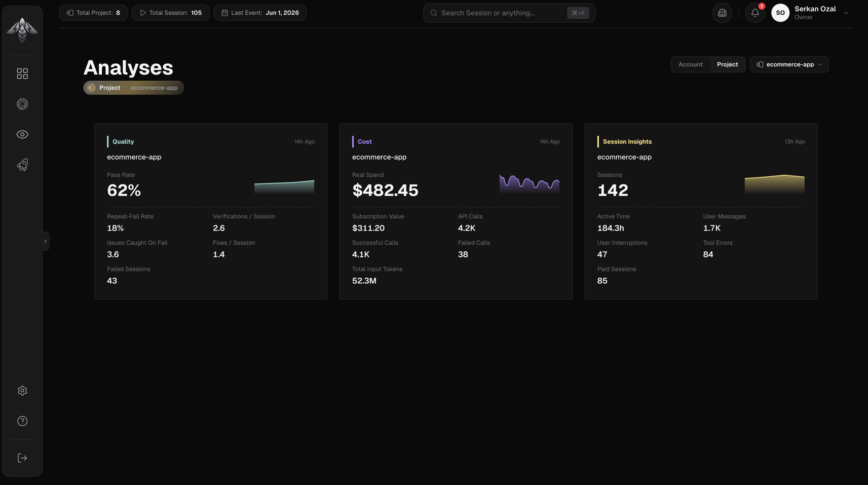Click the Project pill icon
This screenshot has height=485, width=868.
coord(91,88)
